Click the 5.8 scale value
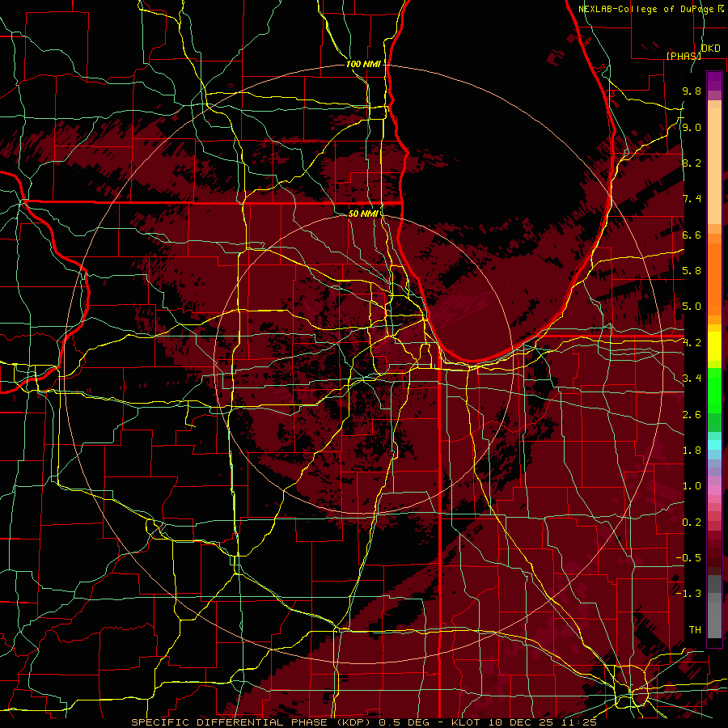Viewport: 728px width, 728px height. 692,271
